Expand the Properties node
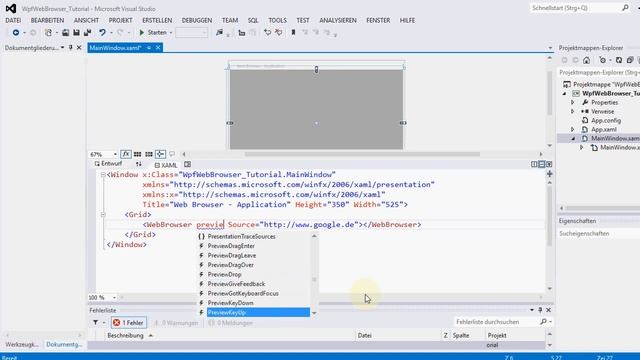 572,102
